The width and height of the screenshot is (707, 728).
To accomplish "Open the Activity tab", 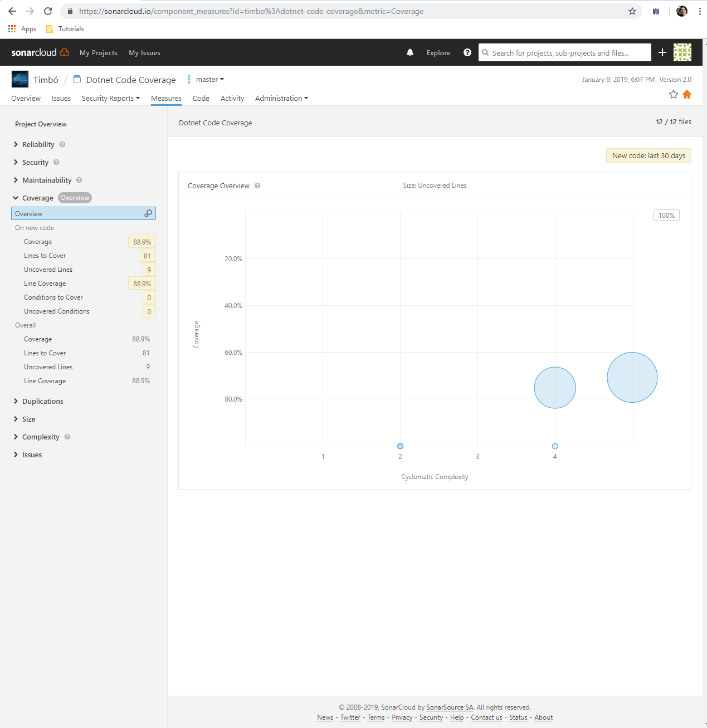I will point(232,98).
